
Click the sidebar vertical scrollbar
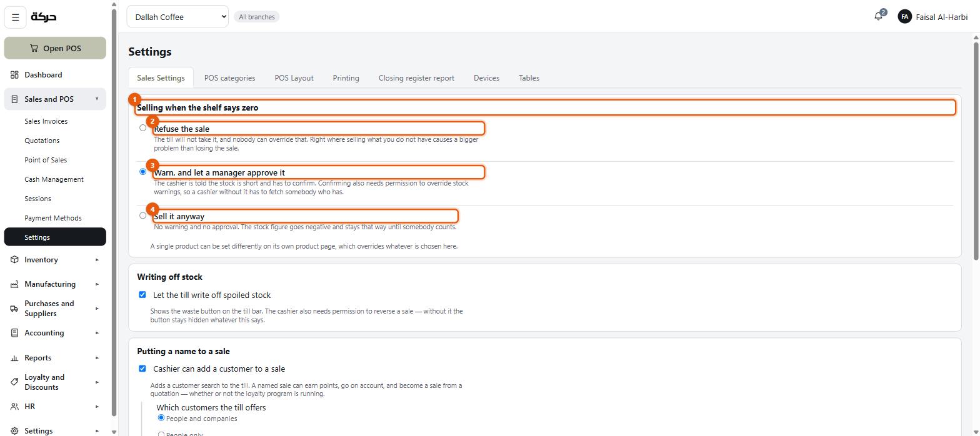(x=114, y=212)
